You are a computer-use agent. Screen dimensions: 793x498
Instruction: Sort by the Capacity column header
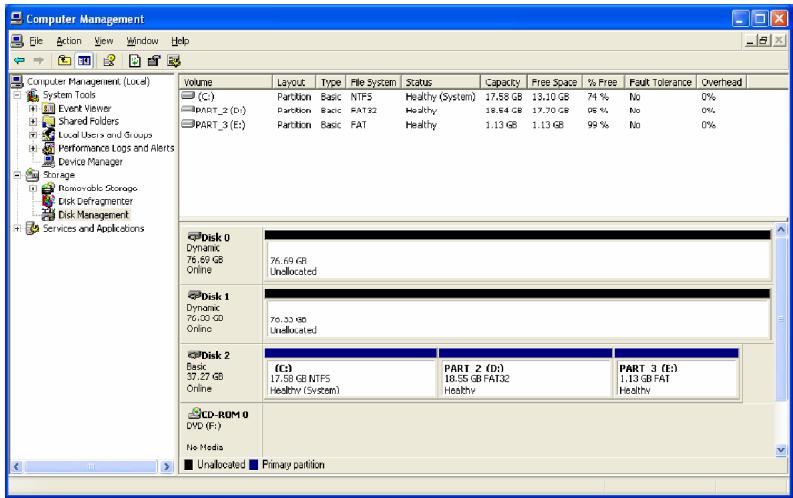[503, 82]
